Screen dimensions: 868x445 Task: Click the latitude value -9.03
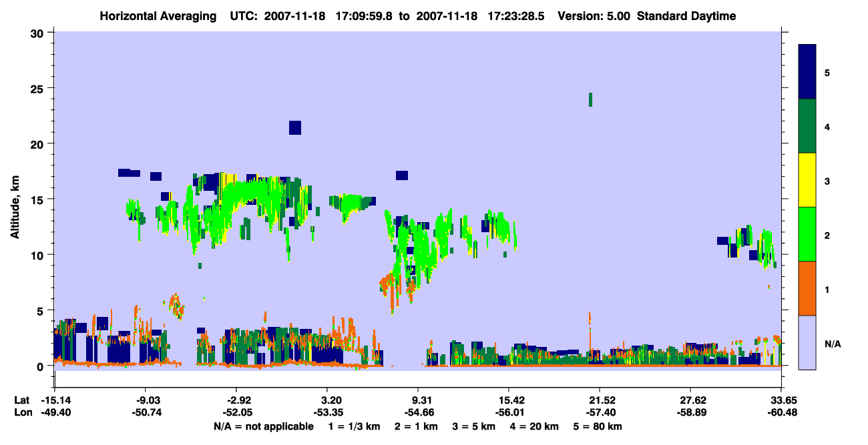click(146, 400)
